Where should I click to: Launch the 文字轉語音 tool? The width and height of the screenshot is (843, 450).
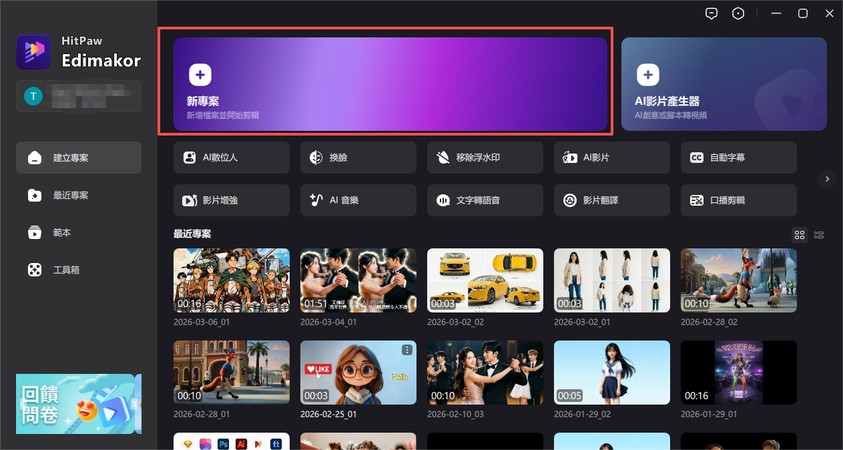pos(485,201)
